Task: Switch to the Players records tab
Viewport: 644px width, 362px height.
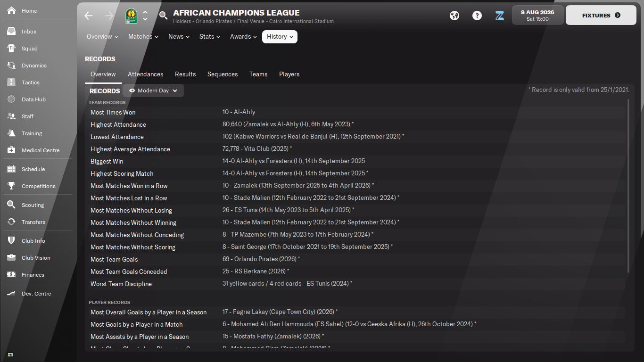Action: 289,74
